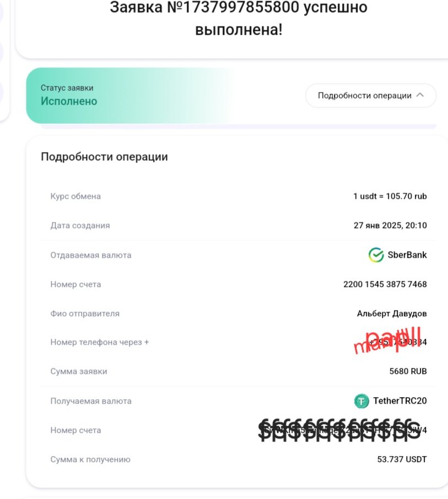Image resolution: width=448 pixels, height=499 pixels.
Task: Click the Статус заявки label
Action: tap(67, 88)
